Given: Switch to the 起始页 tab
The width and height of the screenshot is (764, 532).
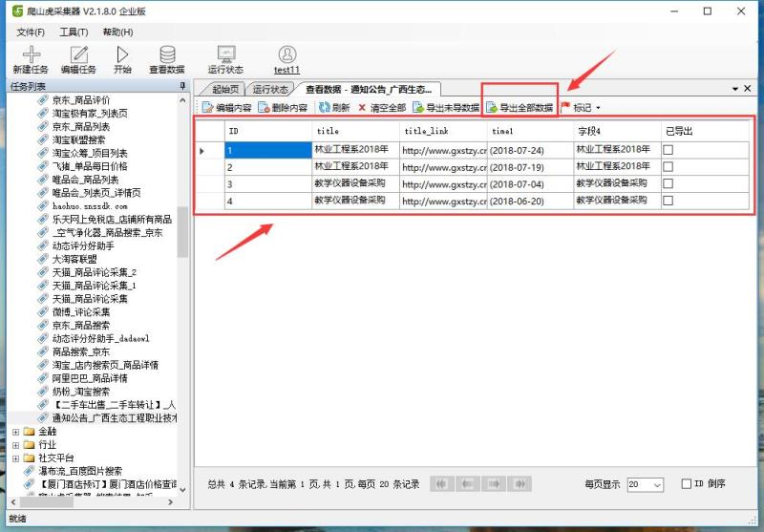Looking at the screenshot, I should (225, 89).
